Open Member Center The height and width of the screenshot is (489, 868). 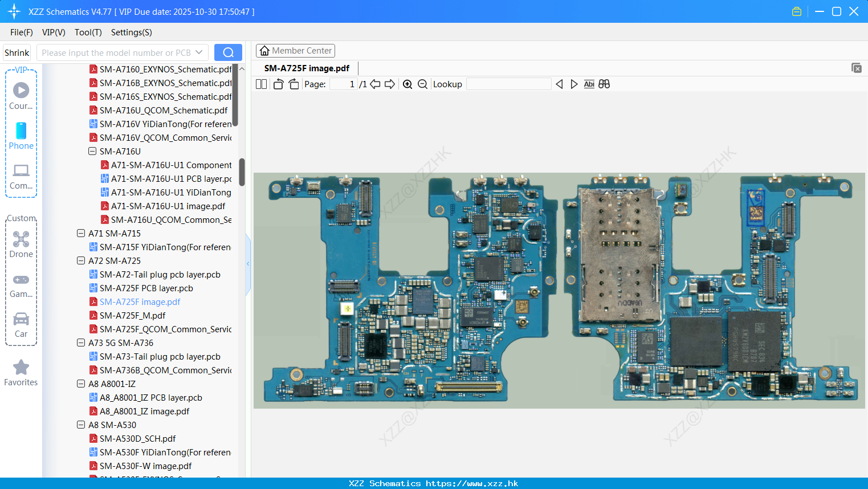click(295, 51)
